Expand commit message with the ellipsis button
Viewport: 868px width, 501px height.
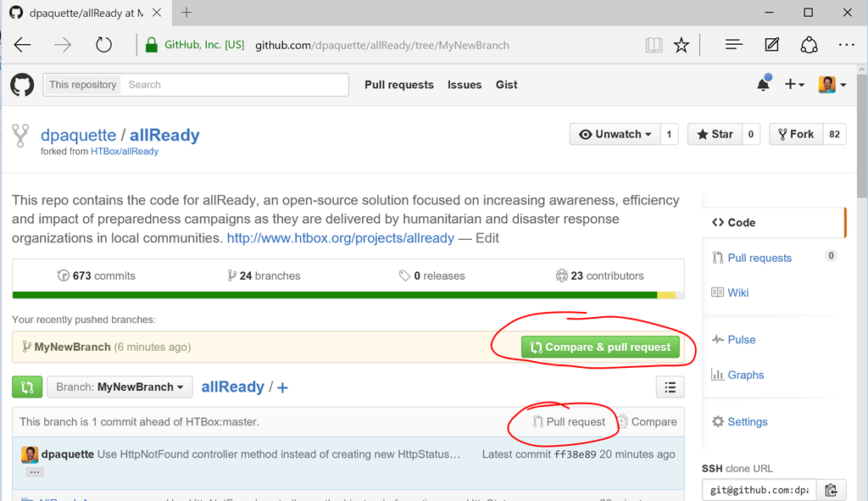click(x=34, y=472)
